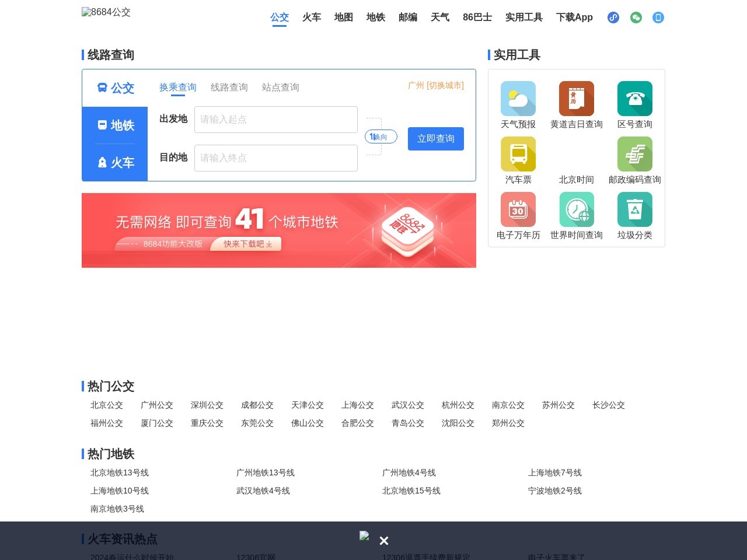This screenshot has height=560, width=747.
Task: Open the 上海地铁7号线 link
Action: point(555,473)
